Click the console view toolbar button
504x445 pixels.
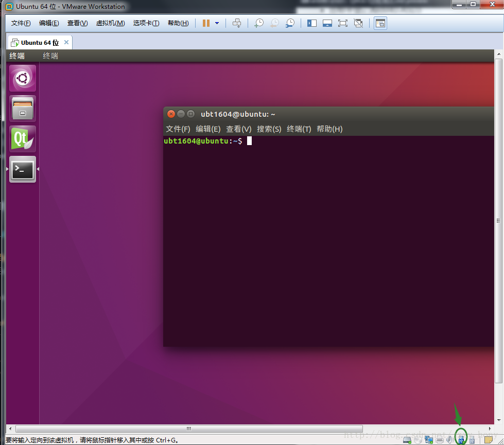(380, 23)
